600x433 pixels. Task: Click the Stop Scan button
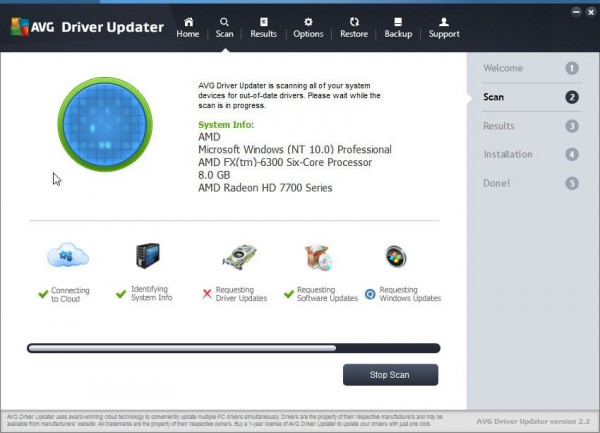(390, 375)
